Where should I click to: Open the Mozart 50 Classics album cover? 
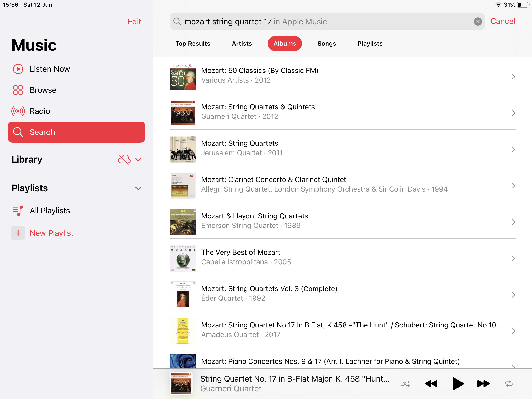coord(183,77)
